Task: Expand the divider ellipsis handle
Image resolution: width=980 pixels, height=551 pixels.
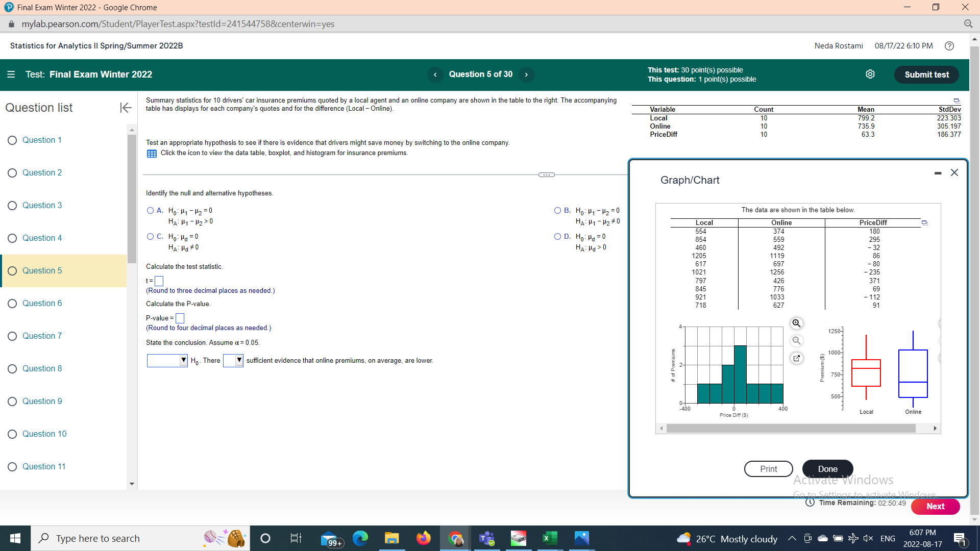Action: pos(546,175)
